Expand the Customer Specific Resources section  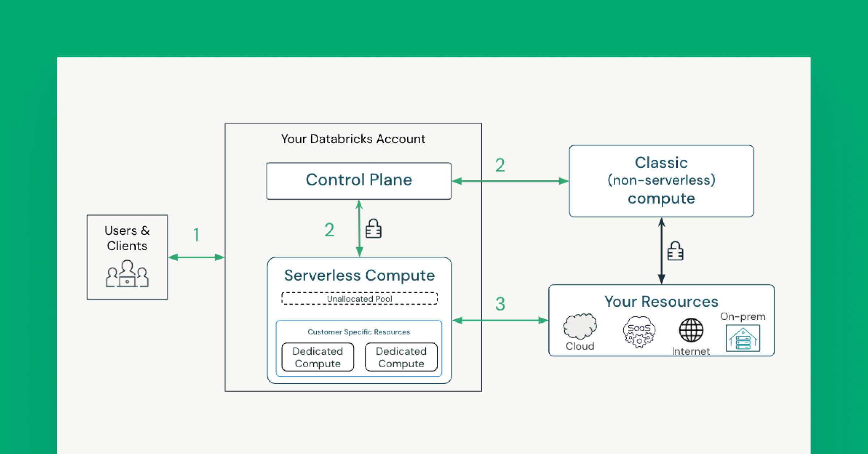[359, 331]
